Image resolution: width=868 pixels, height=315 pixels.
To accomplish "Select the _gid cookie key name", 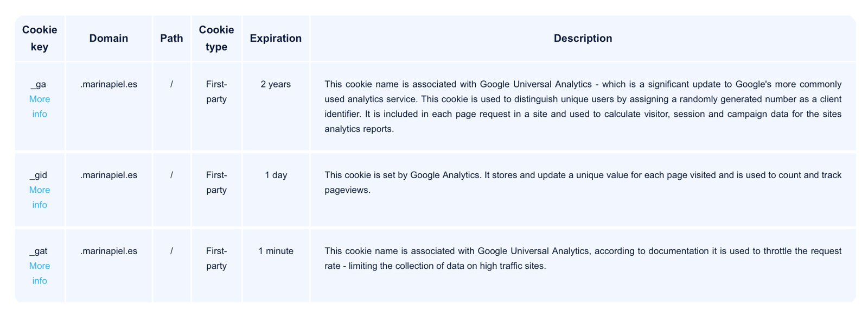I will [39, 175].
